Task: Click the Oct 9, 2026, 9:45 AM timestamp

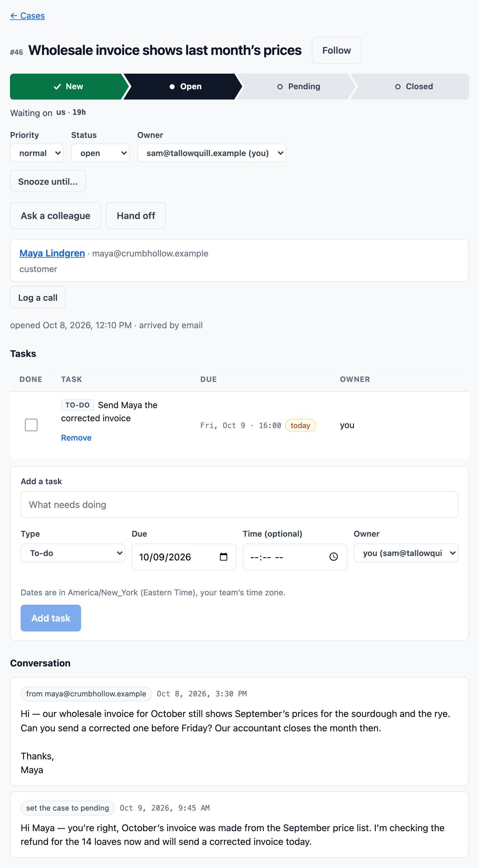Action: tap(165, 808)
